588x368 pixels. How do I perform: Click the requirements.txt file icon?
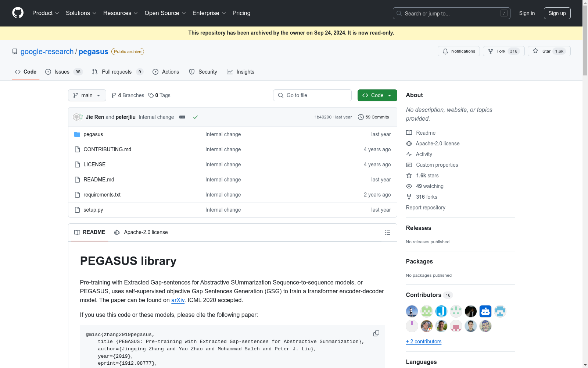(77, 195)
